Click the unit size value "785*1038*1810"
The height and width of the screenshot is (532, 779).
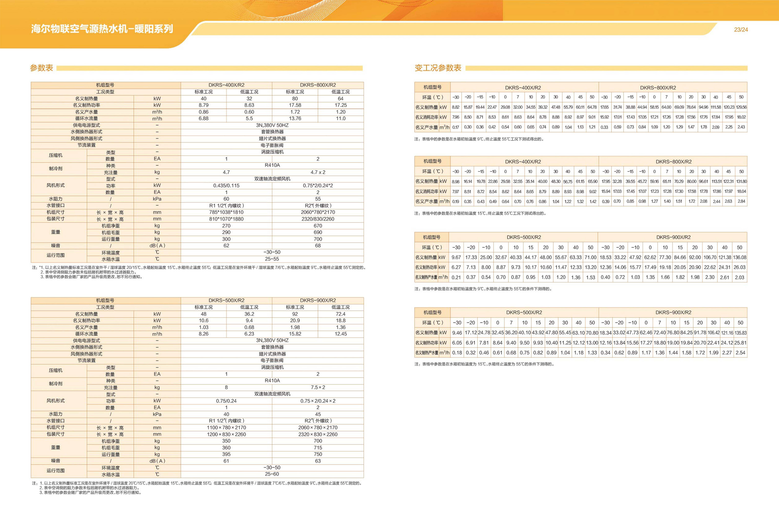(226, 212)
